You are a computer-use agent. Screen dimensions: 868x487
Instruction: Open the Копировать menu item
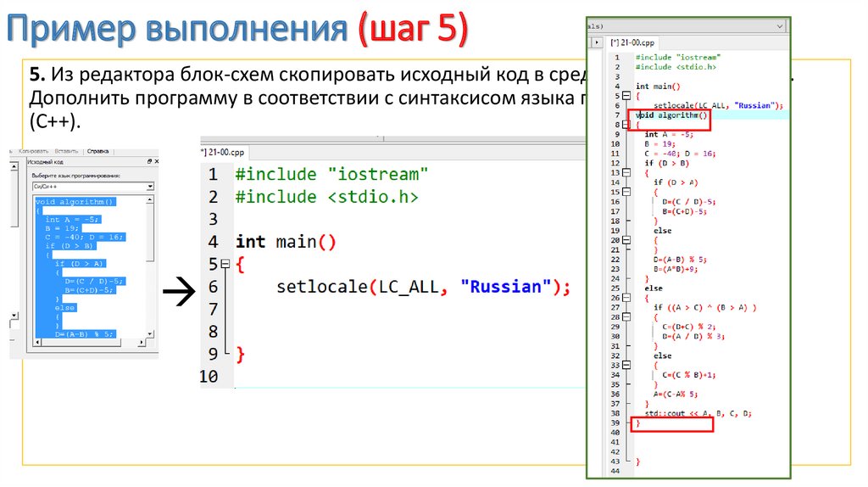[x=33, y=151]
